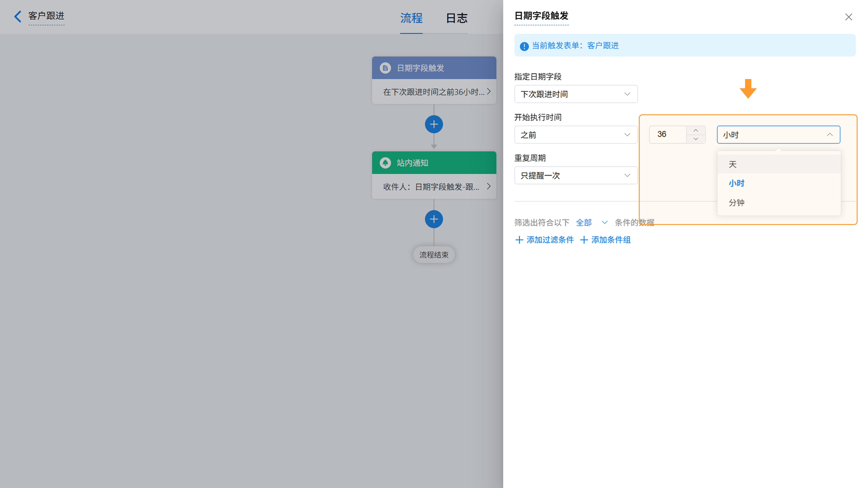Switch to the 流程 tab
The height and width of the screenshot is (488, 868).
coord(411,18)
